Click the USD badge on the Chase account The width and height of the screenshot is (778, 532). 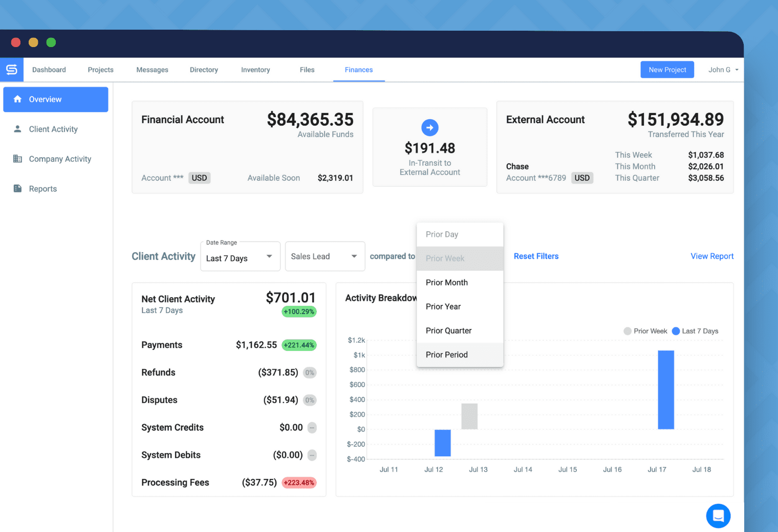click(x=582, y=178)
